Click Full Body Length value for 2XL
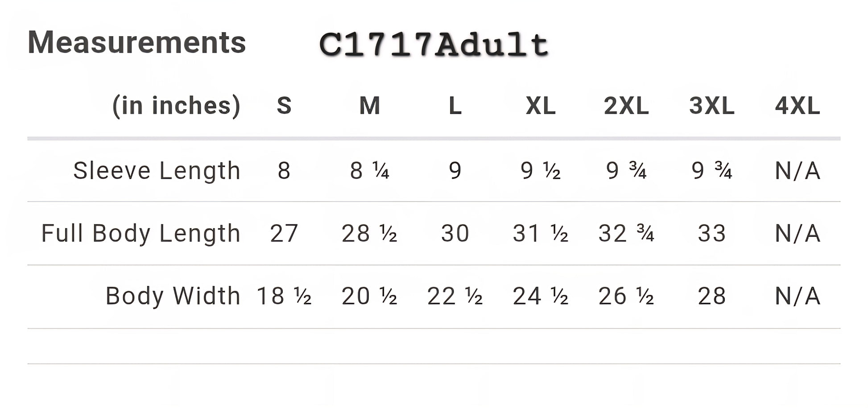This screenshot has width=868, height=408. [x=626, y=233]
